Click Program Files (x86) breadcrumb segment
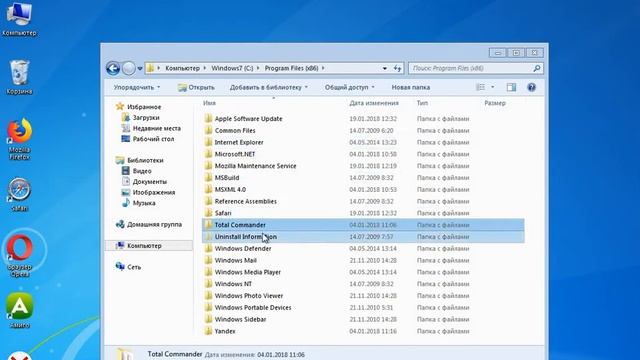Image resolution: width=640 pixels, height=360 pixels. coord(291,68)
